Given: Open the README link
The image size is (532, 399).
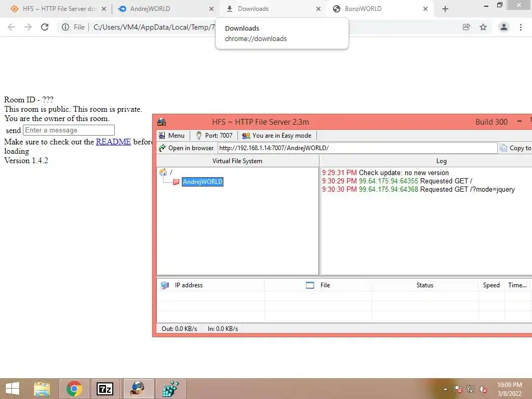Looking at the screenshot, I should click(113, 142).
